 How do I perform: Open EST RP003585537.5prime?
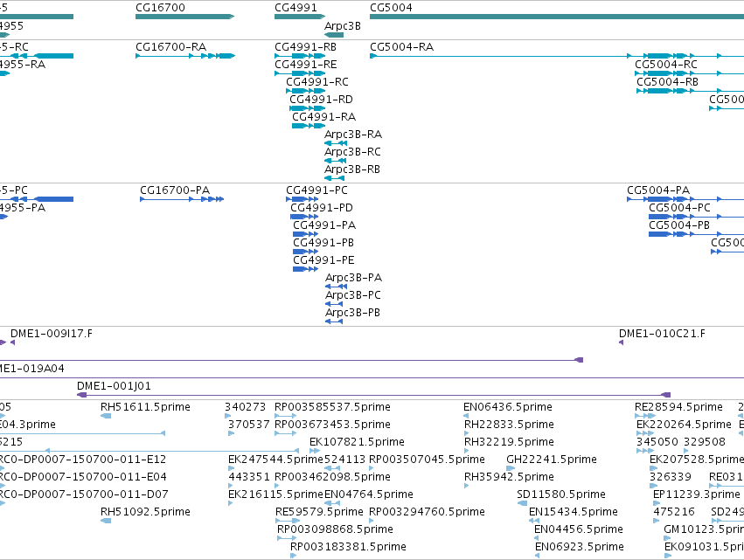click(286, 416)
